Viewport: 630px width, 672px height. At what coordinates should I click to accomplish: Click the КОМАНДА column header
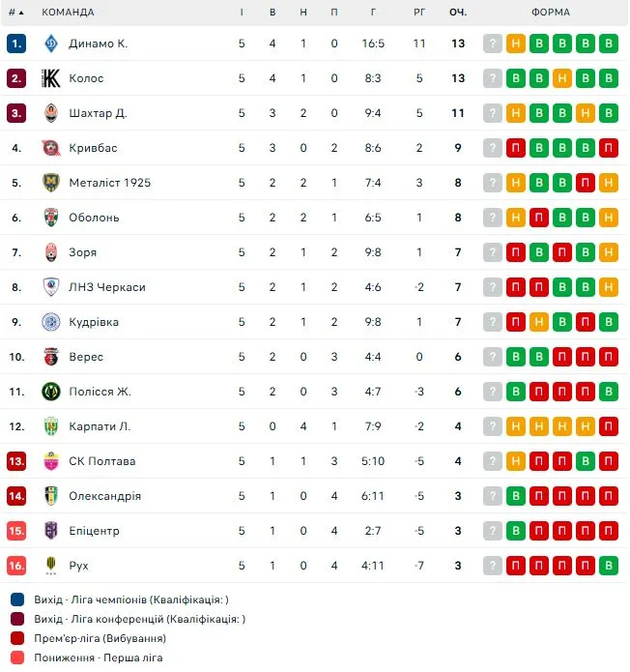(x=68, y=13)
